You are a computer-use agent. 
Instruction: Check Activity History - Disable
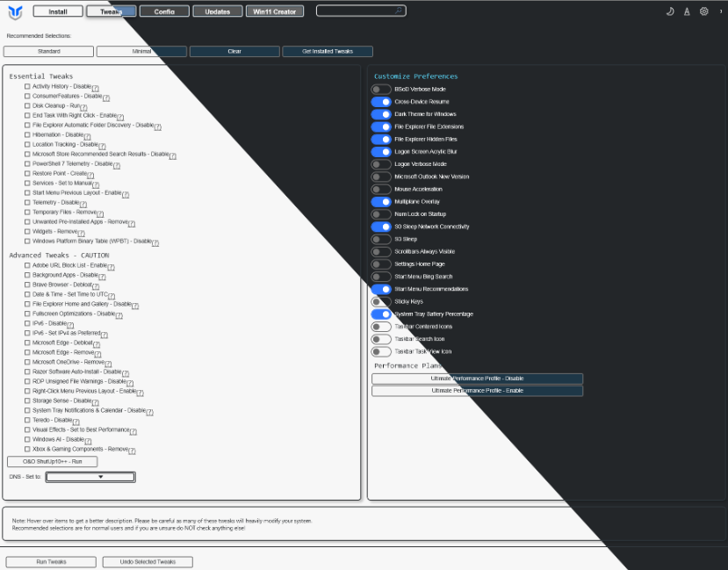[27, 86]
